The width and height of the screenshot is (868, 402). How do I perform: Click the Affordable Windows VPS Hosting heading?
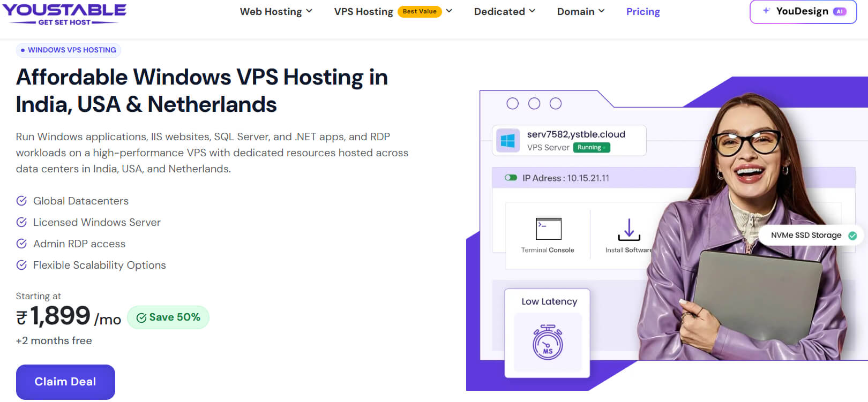[x=202, y=90]
